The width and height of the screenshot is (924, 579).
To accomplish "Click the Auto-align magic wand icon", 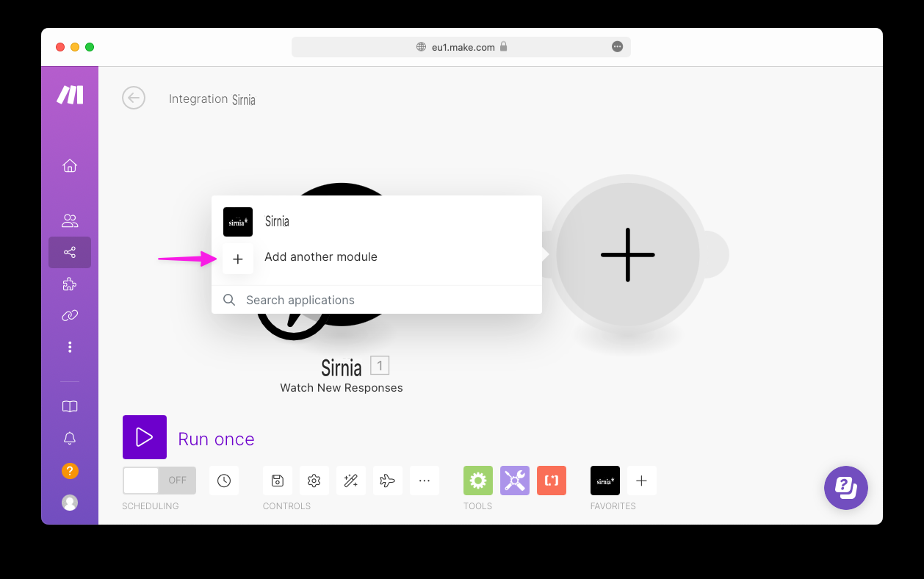I will tap(351, 481).
